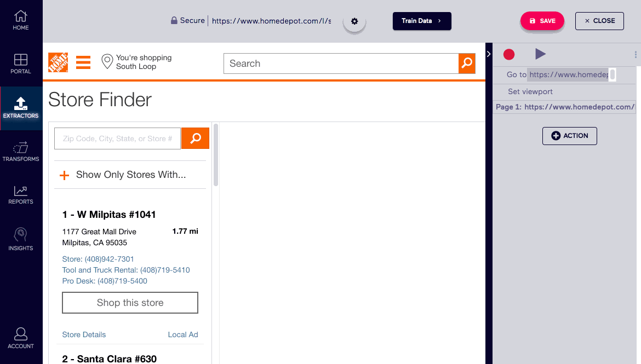
Task: Collapse the page using the chevron arrow
Action: click(x=488, y=54)
